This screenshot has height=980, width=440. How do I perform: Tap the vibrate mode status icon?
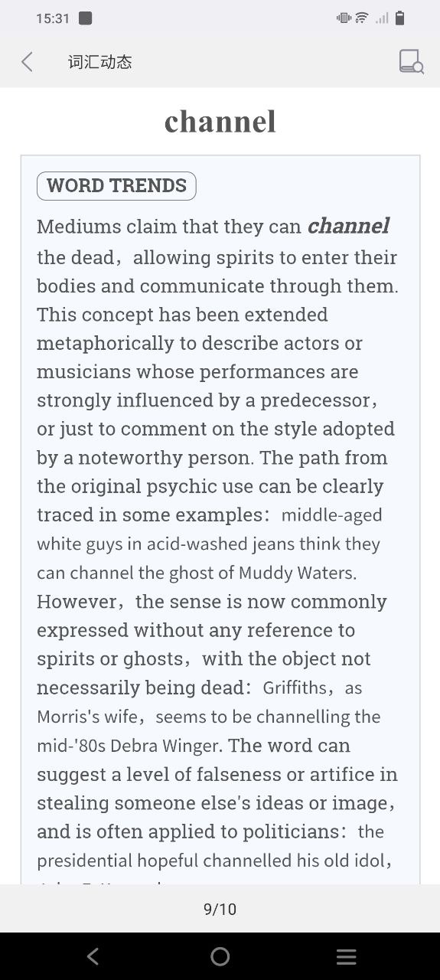[x=344, y=18]
